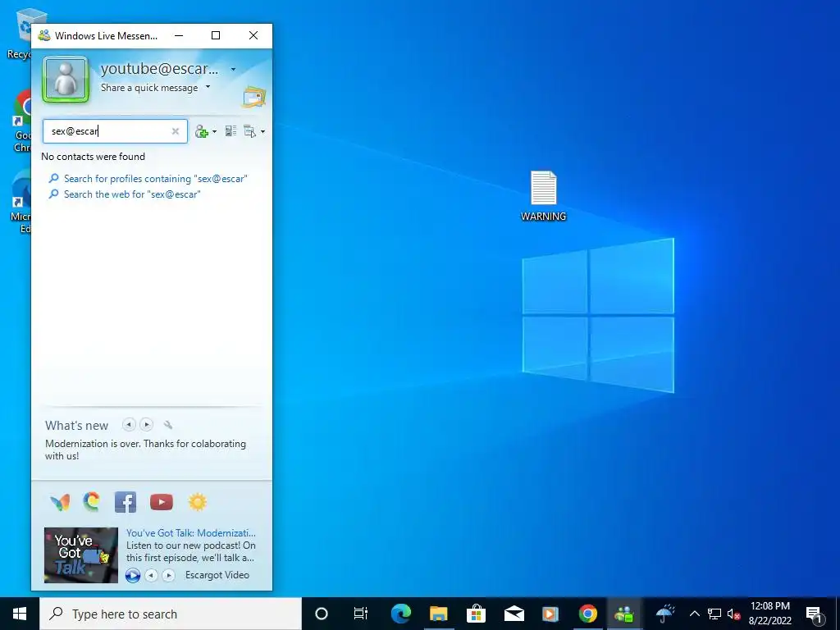Open network status tray icon
Image resolution: width=840 pixels, height=630 pixels.
point(714,614)
